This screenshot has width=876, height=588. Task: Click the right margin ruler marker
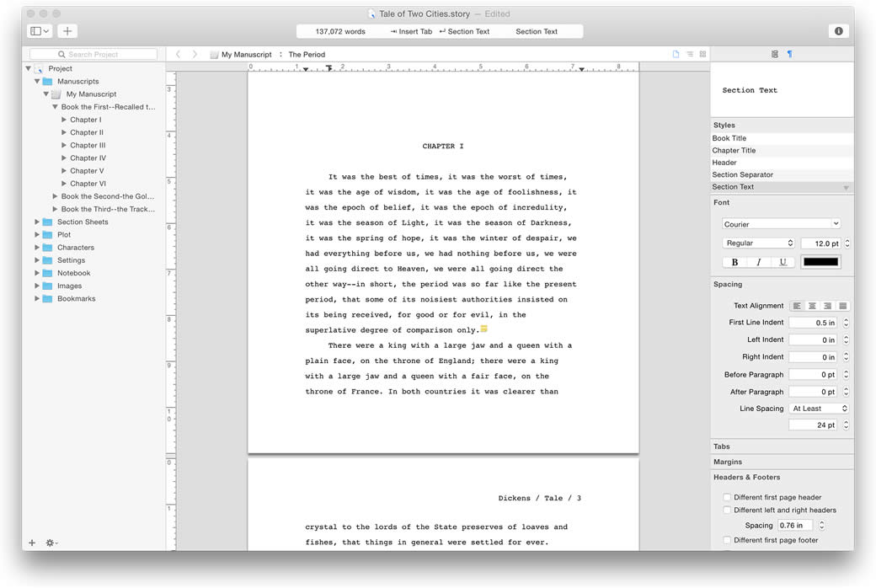click(581, 69)
